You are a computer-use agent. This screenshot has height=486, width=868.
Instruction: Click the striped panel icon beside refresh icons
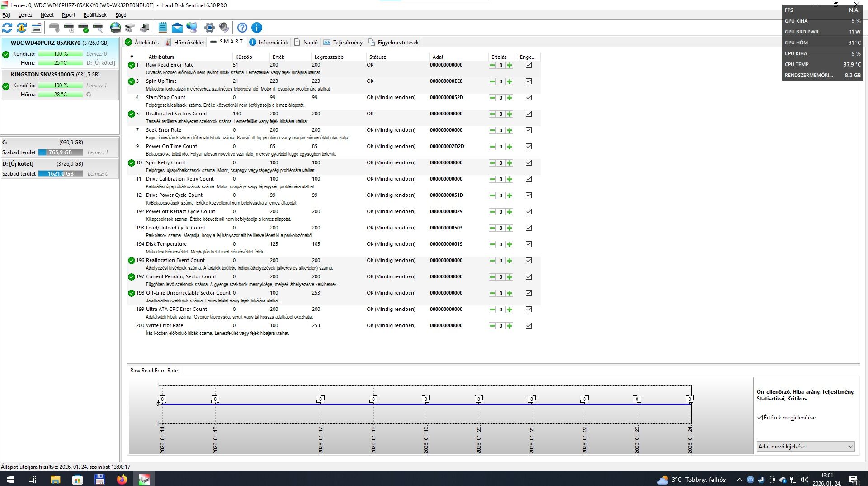(36, 28)
